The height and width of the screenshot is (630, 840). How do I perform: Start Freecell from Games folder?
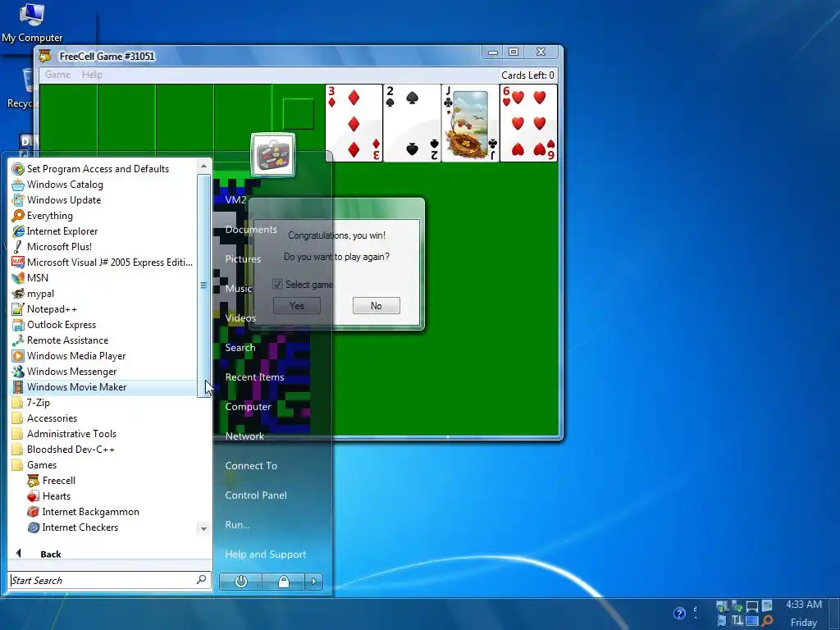52,481
